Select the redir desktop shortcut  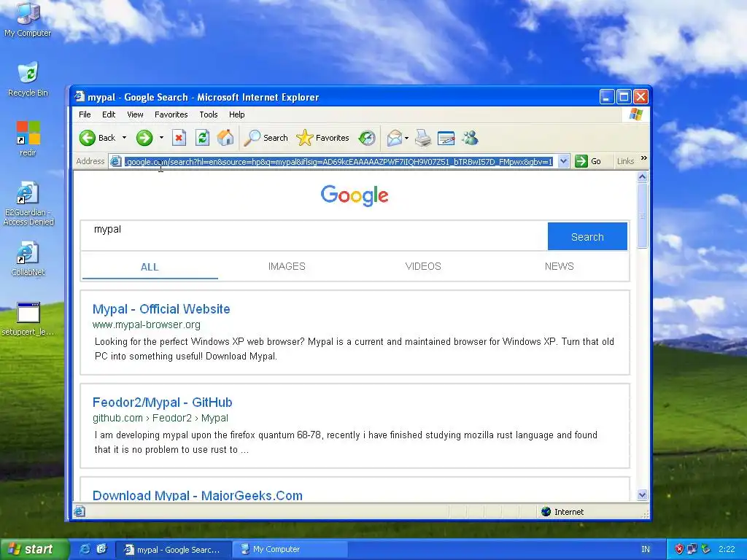[x=28, y=139]
